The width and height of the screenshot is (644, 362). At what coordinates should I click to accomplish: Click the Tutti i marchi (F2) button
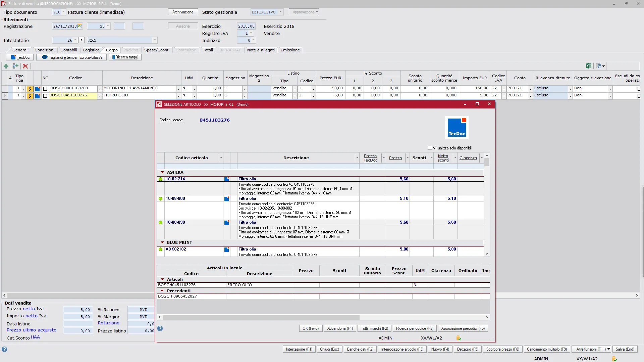(374, 328)
